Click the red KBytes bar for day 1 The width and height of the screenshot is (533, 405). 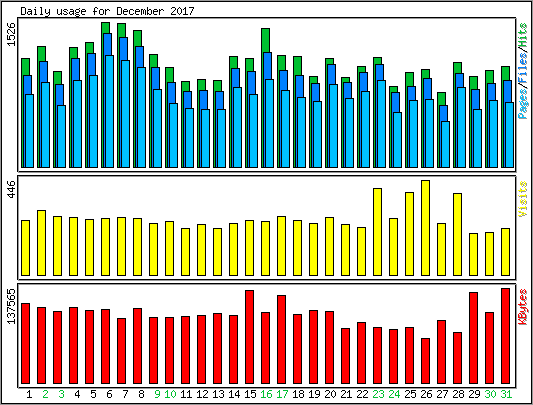pyautogui.click(x=25, y=343)
